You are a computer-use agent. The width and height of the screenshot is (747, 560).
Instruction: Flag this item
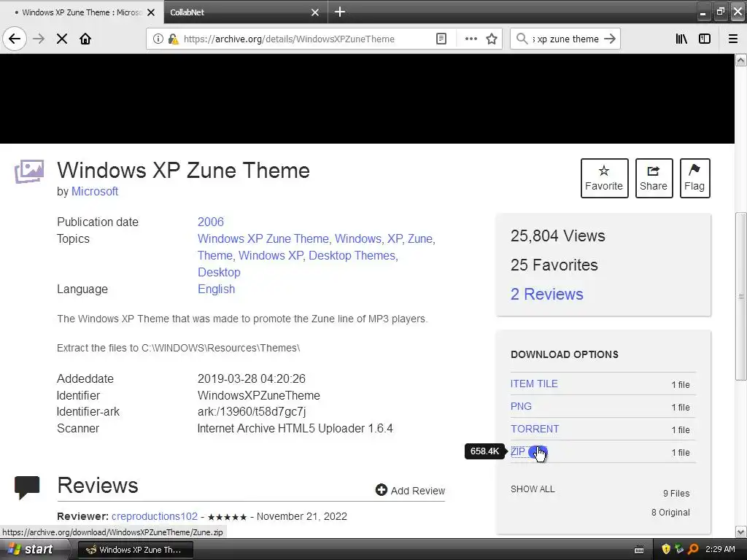point(694,178)
